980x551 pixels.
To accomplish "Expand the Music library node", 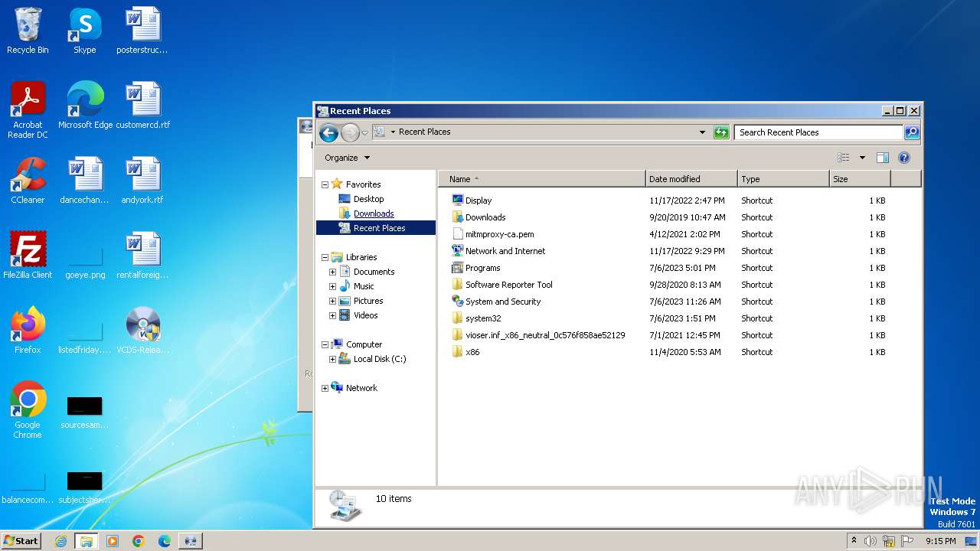I will coord(332,286).
